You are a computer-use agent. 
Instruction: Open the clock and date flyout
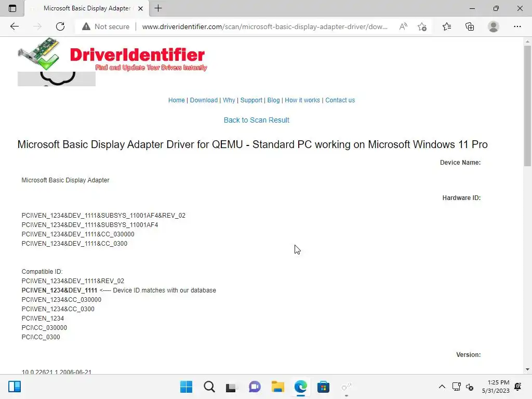[x=496, y=387]
